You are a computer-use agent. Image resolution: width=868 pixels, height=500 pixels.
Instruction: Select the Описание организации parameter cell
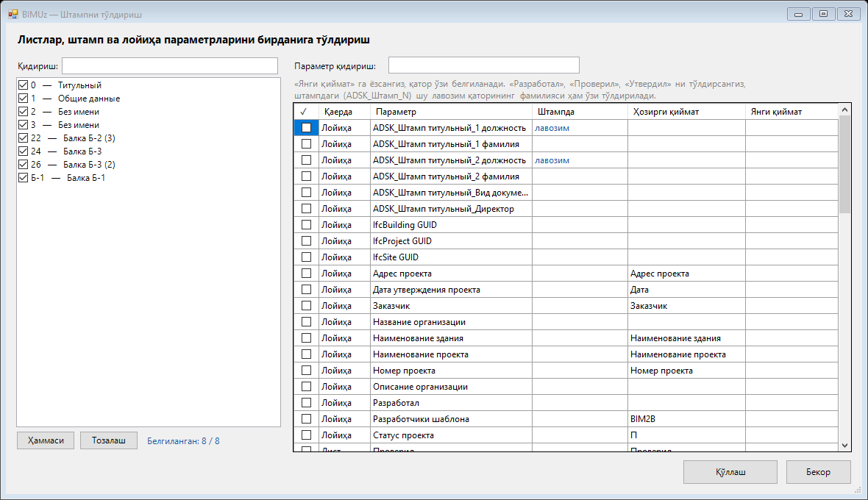click(451, 387)
